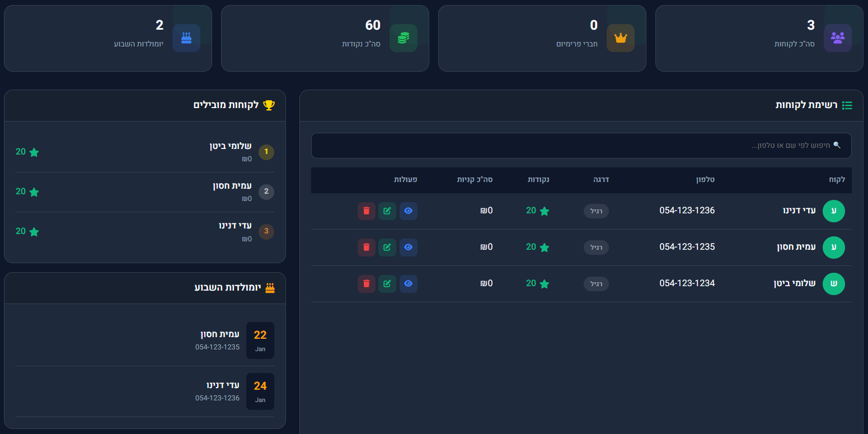868x434 pixels.
Task: Click the green avatar of עדי דנינו
Action: pyautogui.click(x=833, y=211)
